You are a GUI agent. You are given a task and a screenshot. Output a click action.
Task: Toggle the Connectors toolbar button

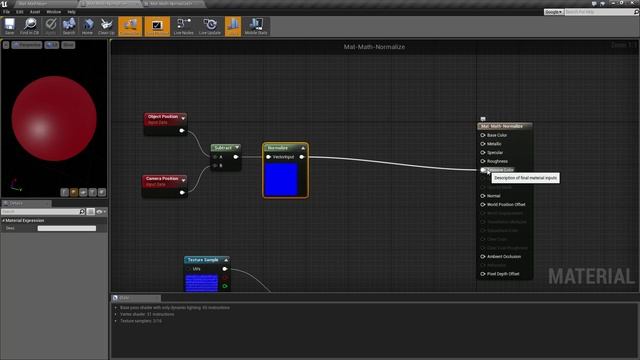point(130,26)
